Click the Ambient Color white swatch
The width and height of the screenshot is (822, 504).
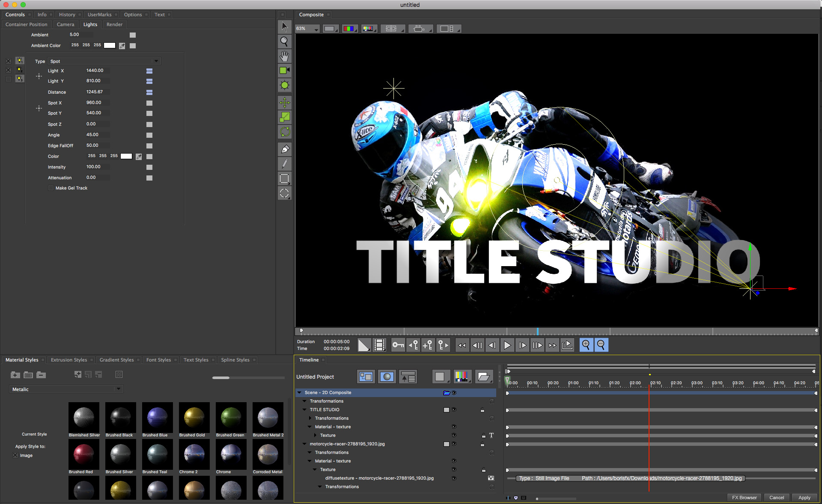coord(110,45)
